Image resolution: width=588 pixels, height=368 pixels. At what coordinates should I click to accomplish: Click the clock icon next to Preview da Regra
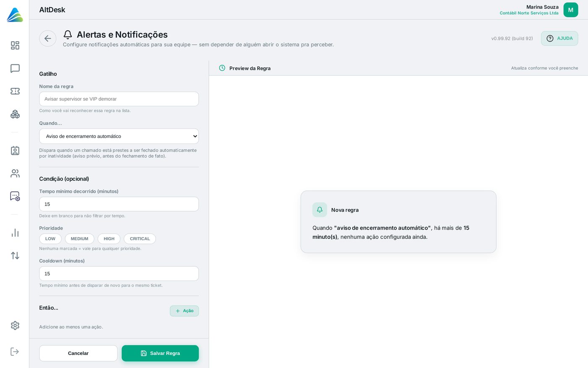pyautogui.click(x=222, y=68)
